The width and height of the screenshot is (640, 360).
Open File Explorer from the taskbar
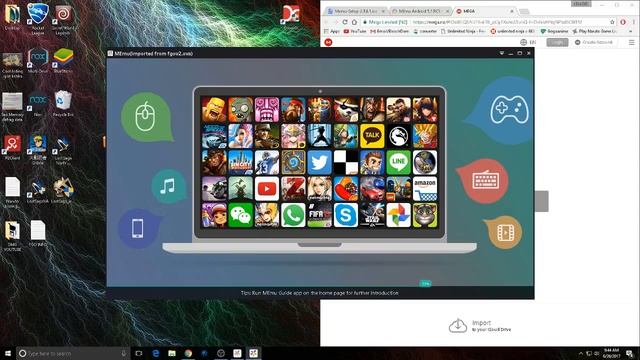point(172,353)
